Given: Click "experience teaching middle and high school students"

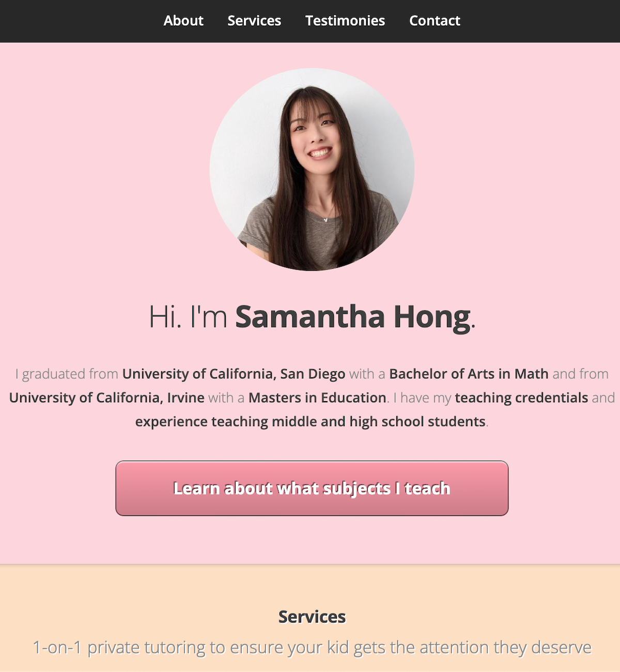Looking at the screenshot, I should pos(311,421).
